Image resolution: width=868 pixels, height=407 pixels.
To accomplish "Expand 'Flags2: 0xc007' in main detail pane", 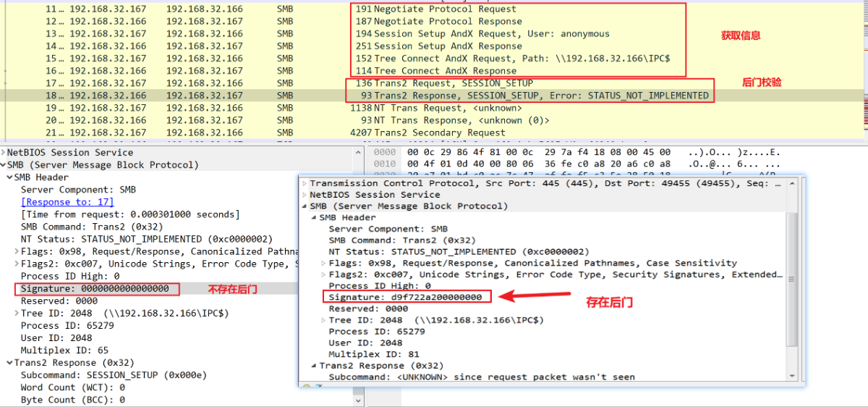I will (x=17, y=264).
